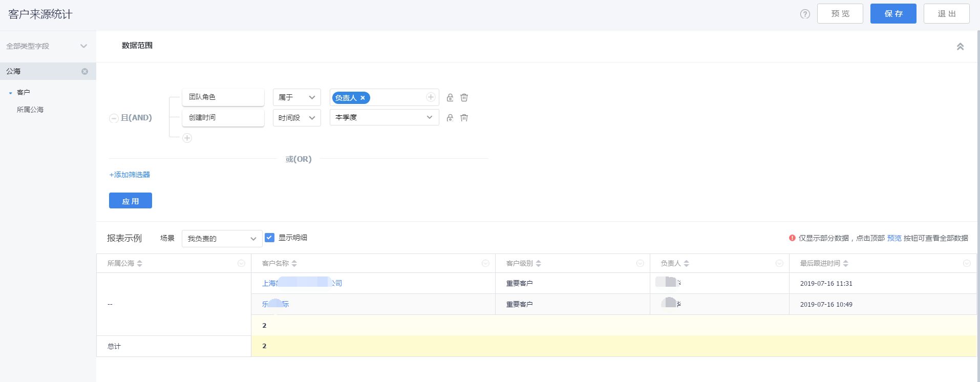Remove the 负责人 tag
This screenshot has width=980, height=382.
pos(363,98)
